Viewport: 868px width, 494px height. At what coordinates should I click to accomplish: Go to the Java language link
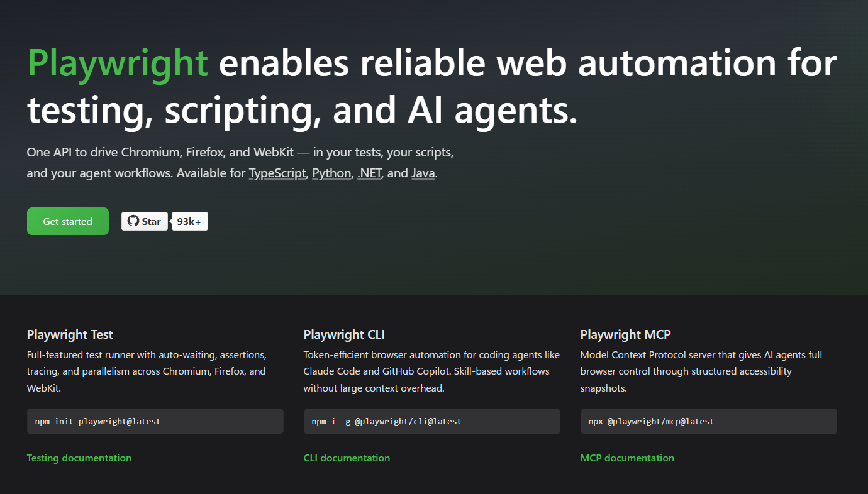[423, 173]
